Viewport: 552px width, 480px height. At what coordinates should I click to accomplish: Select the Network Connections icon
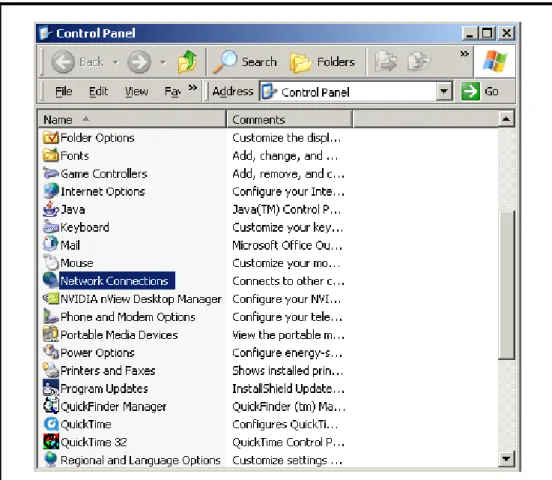click(x=51, y=281)
